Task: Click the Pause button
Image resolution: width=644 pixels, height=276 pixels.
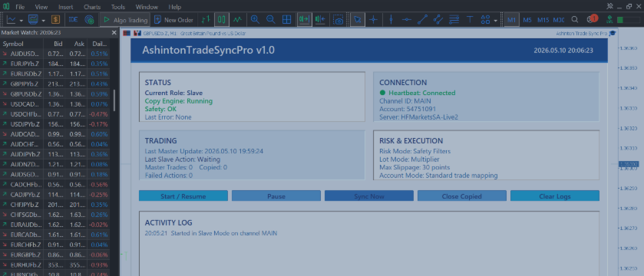Action: pyautogui.click(x=276, y=196)
